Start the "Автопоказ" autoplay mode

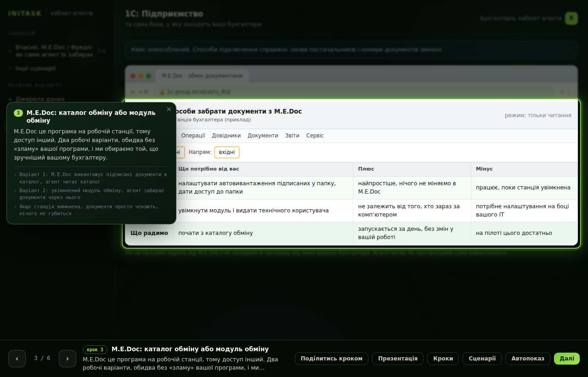[528, 359]
